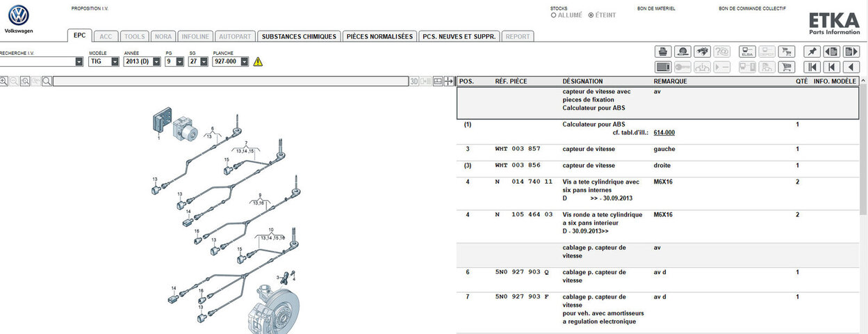This screenshot has height=334, width=868.
Task: Open the NORA tab
Action: (163, 36)
